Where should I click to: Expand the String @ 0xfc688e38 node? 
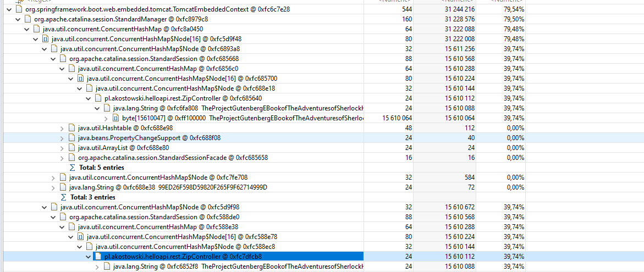pos(53,187)
